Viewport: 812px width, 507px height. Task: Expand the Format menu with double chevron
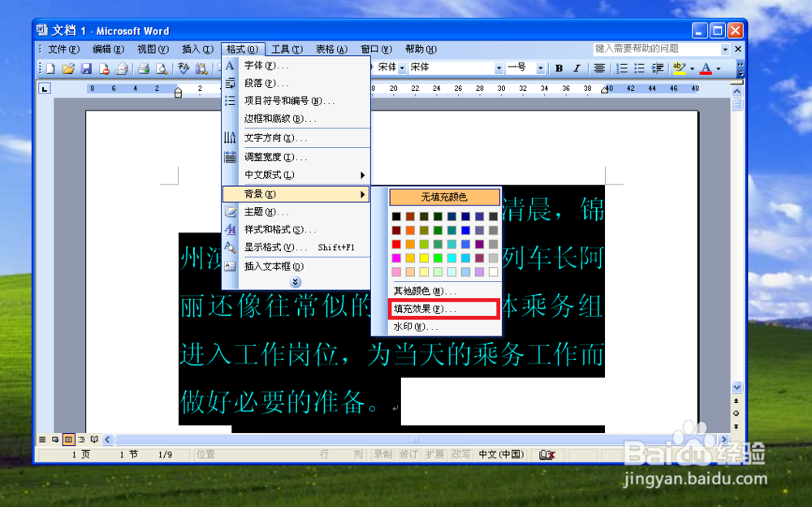pos(295,282)
